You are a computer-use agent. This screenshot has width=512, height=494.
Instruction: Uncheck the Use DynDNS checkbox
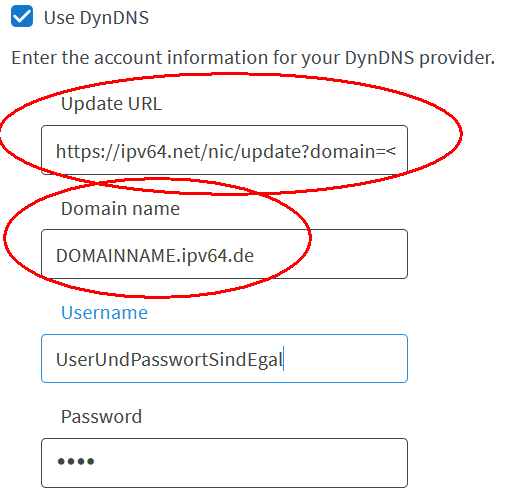tap(22, 16)
